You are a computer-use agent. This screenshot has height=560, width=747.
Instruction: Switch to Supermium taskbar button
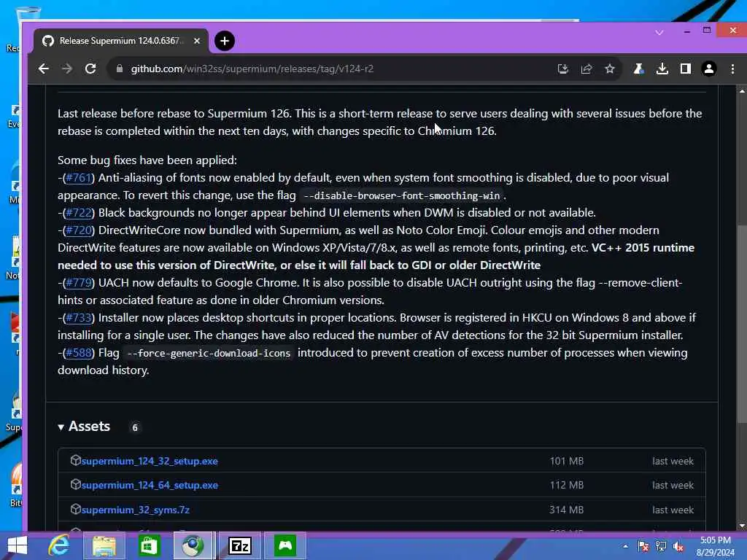[x=193, y=545]
